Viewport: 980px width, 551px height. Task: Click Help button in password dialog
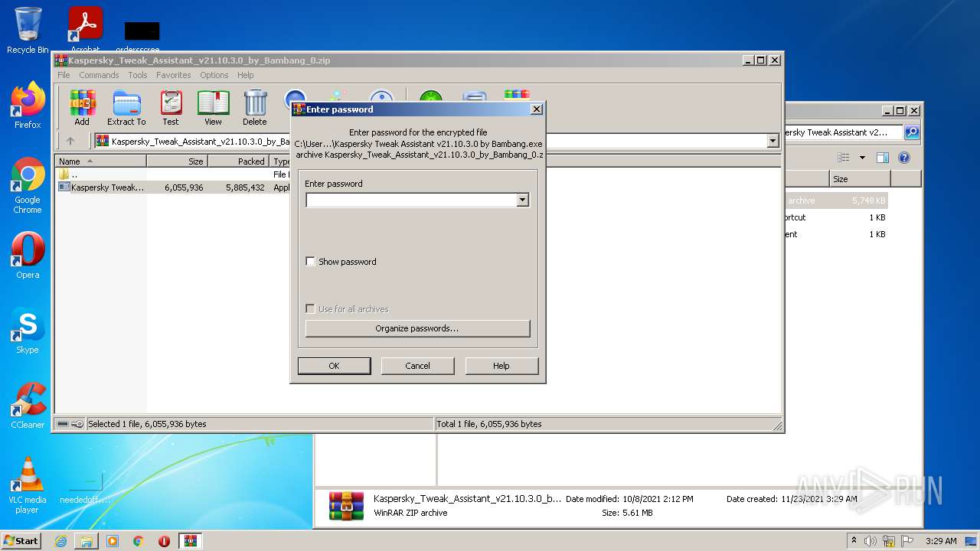coord(501,366)
